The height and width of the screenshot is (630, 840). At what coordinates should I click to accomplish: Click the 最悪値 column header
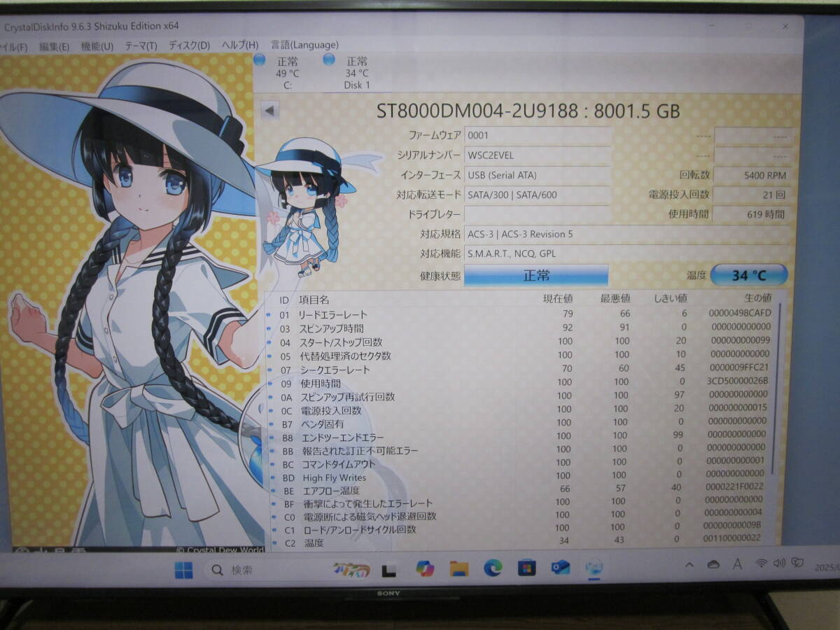(x=615, y=299)
